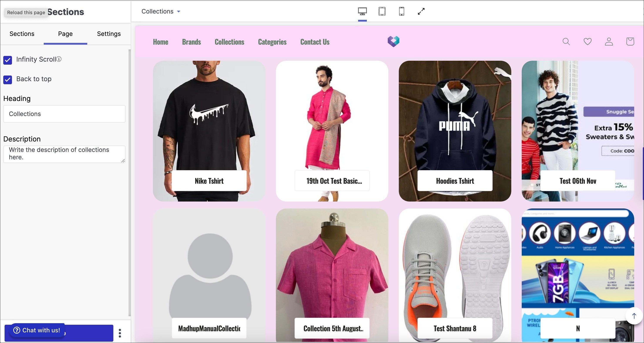Image resolution: width=644 pixels, height=343 pixels.
Task: Go to Home in store navigation
Action: pos(161,42)
